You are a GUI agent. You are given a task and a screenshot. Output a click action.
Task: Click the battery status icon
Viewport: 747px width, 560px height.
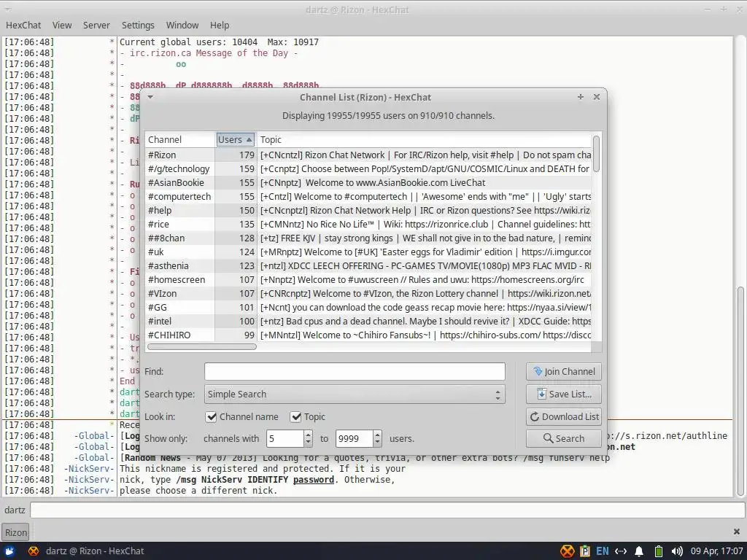pyautogui.click(x=659, y=551)
